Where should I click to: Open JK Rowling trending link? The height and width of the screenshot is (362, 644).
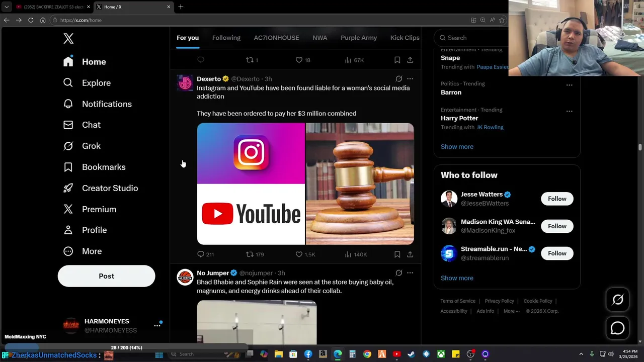490,127
